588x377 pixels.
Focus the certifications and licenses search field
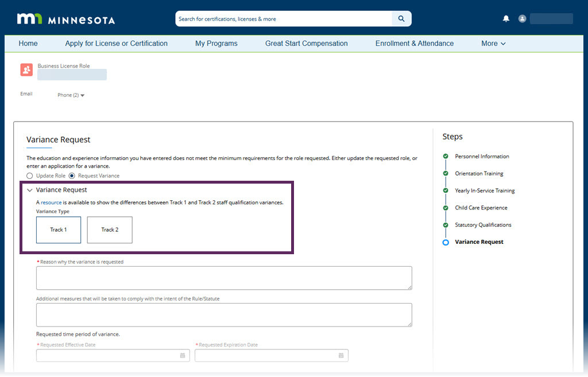coord(284,19)
